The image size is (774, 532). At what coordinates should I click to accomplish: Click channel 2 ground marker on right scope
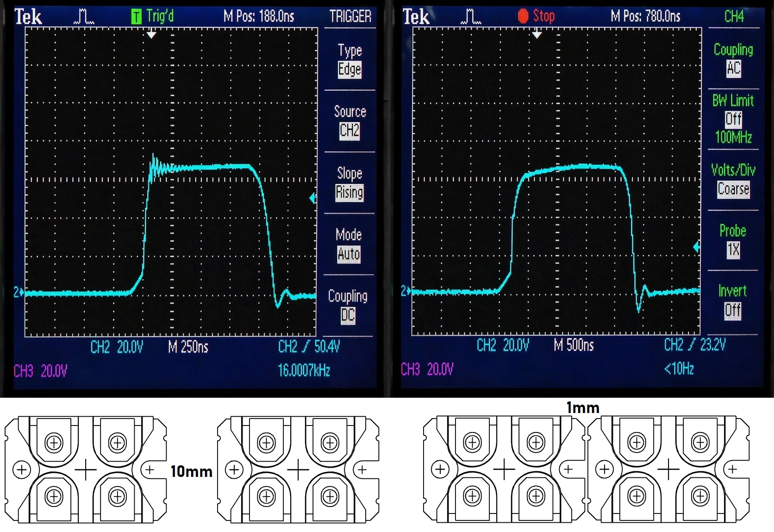tap(406, 291)
